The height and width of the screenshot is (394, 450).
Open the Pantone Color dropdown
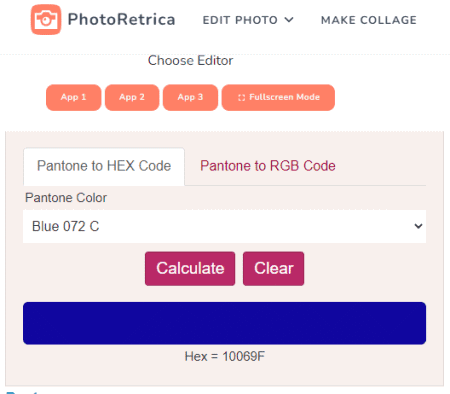coord(224,226)
